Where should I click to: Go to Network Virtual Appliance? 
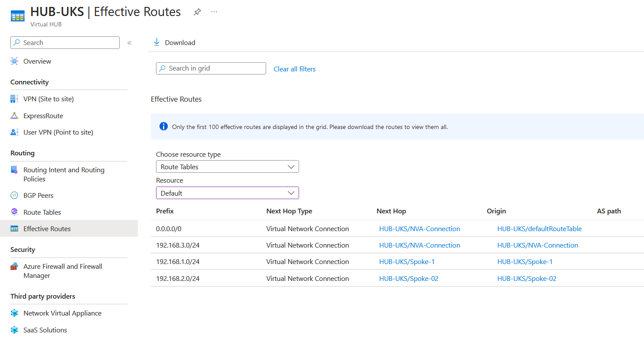point(62,313)
